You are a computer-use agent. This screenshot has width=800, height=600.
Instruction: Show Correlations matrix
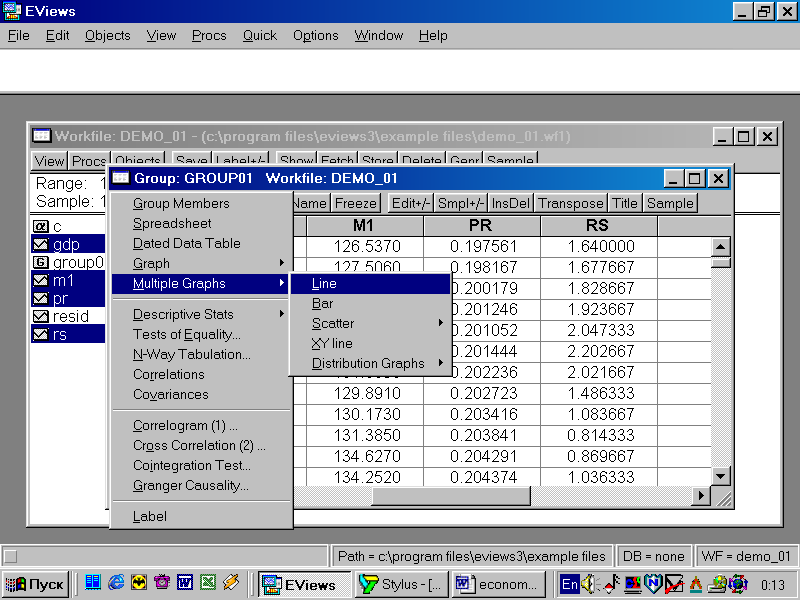[200, 374]
